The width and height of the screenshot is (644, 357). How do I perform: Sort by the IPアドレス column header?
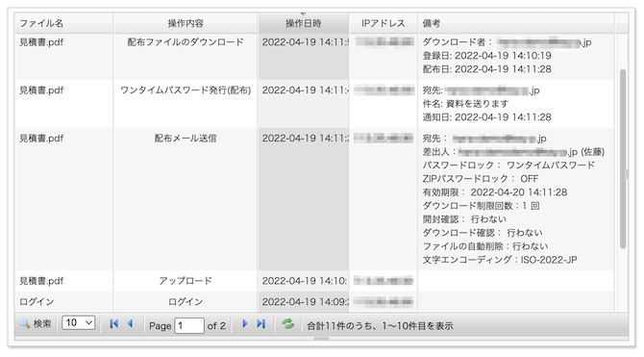pos(384,23)
